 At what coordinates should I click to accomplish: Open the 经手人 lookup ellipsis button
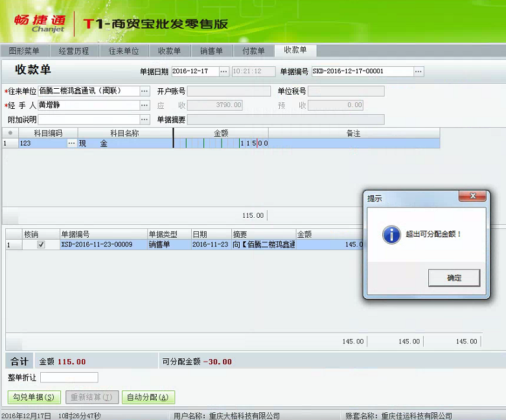tap(144, 105)
